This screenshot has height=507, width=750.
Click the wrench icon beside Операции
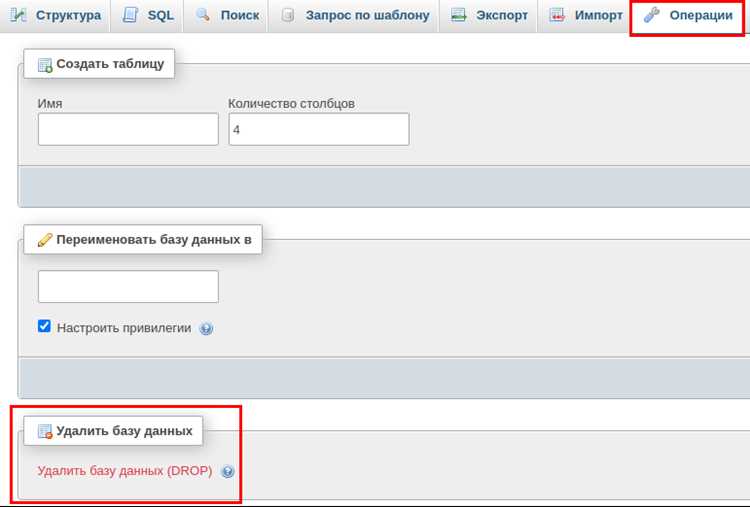[651, 15]
